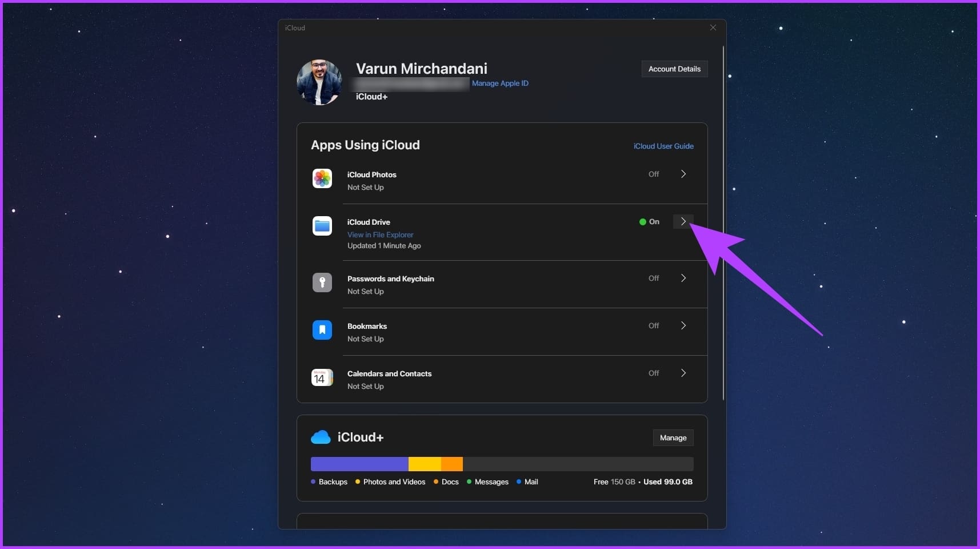
Task: Click the Bookmarks label
Action: [367, 326]
